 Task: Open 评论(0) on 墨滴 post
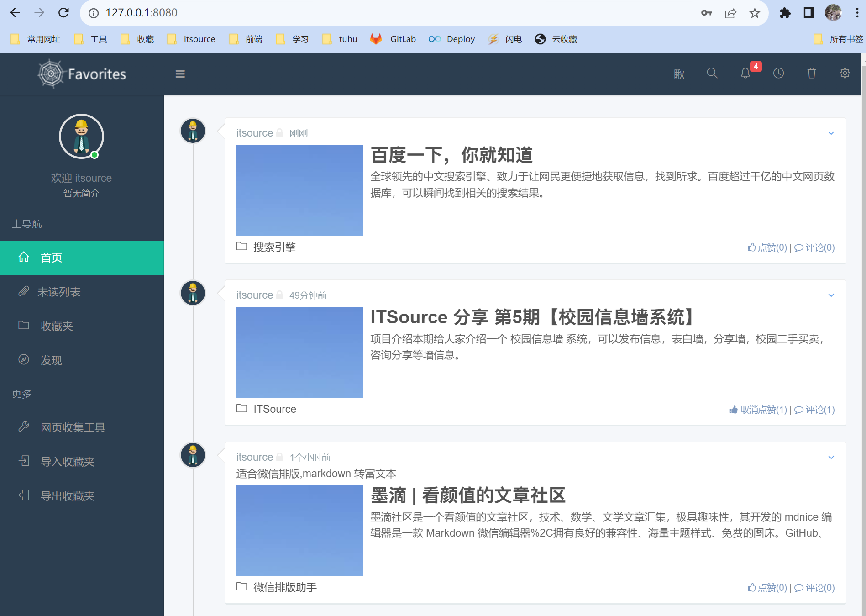tap(815, 588)
